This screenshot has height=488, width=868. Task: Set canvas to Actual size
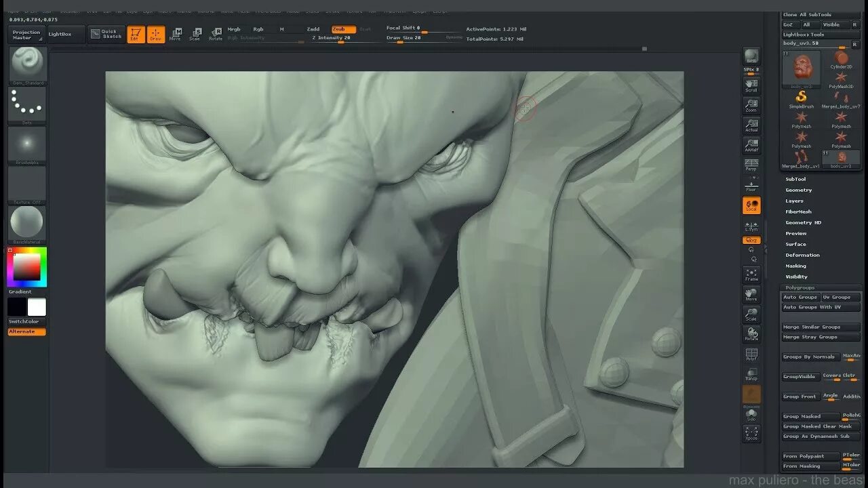(x=751, y=125)
